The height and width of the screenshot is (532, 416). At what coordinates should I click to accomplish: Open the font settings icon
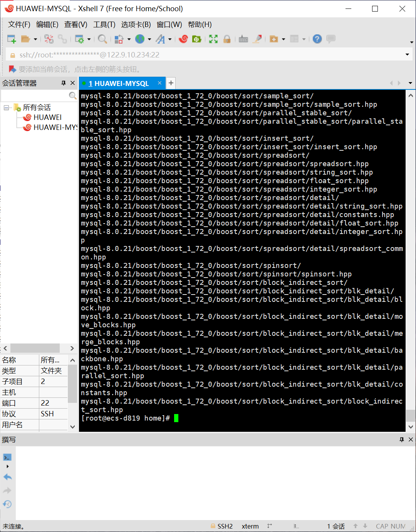click(161, 39)
